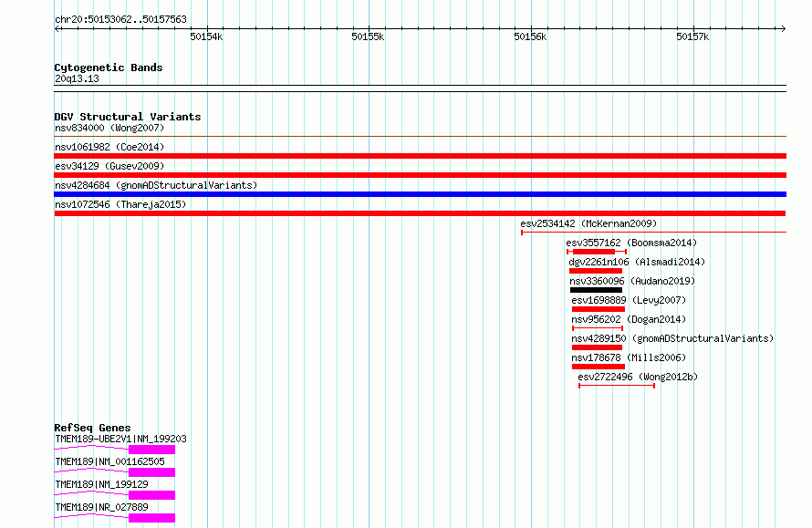Click the esv3557162 red bar glyph
The image size is (812, 528).
click(x=597, y=252)
